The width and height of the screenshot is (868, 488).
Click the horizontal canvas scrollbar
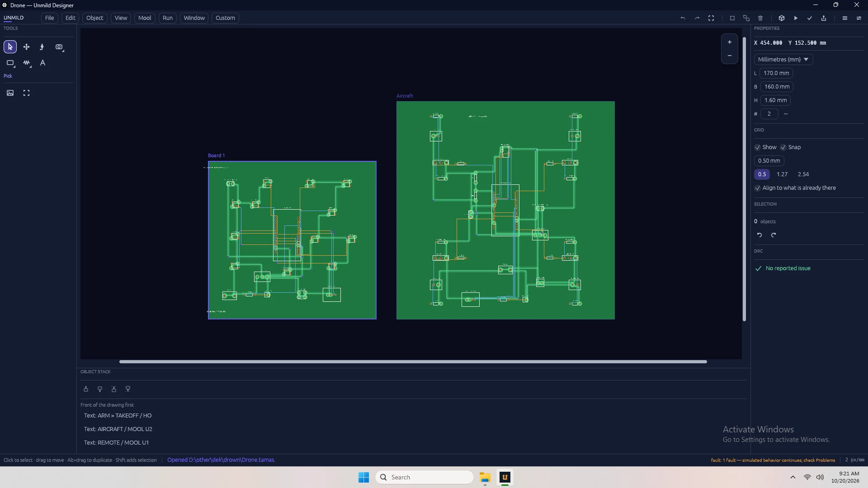tap(413, 361)
